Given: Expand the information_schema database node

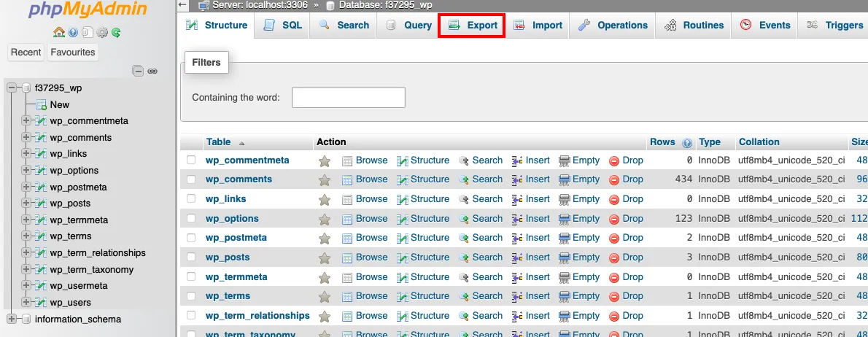Looking at the screenshot, I should pyautogui.click(x=11, y=319).
